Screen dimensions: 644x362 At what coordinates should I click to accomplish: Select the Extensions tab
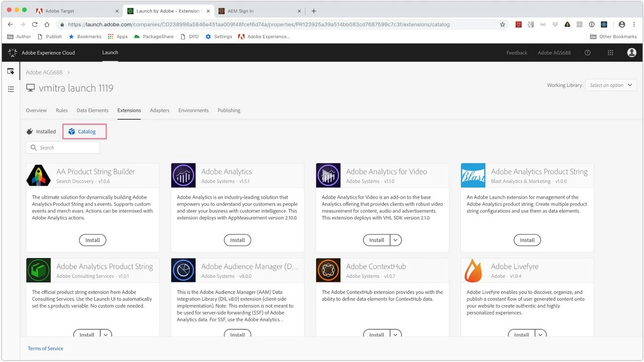coord(129,110)
